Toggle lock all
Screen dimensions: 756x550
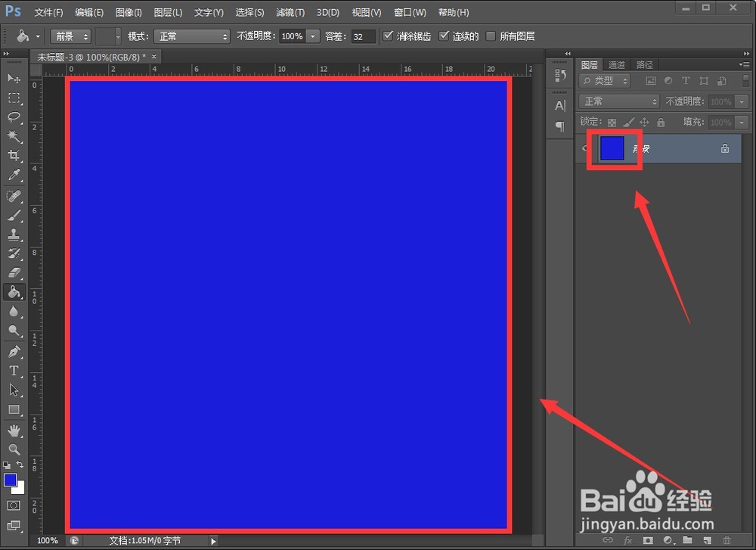[661, 123]
